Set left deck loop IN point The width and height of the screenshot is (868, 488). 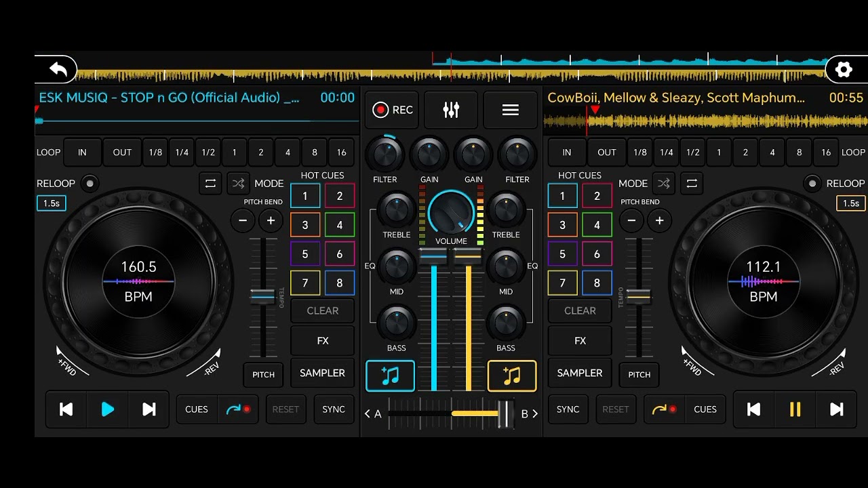coord(82,152)
